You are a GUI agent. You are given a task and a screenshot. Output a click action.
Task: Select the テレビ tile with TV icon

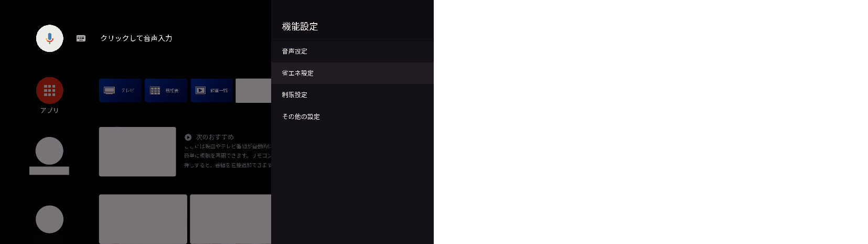tap(120, 90)
